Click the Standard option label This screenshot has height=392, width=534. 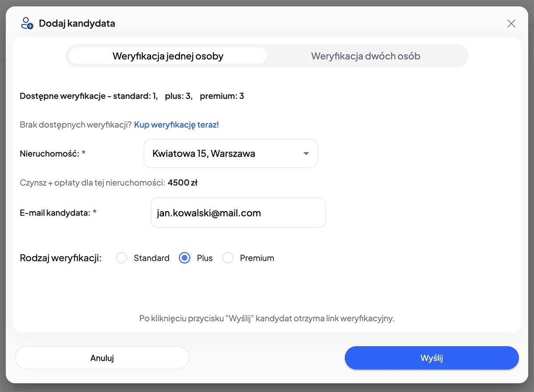(152, 258)
